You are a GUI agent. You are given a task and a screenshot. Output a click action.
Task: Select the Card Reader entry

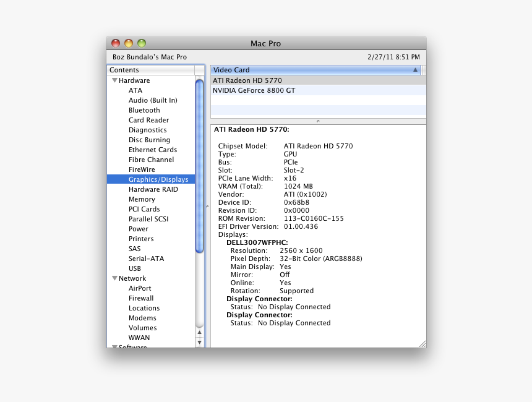148,120
